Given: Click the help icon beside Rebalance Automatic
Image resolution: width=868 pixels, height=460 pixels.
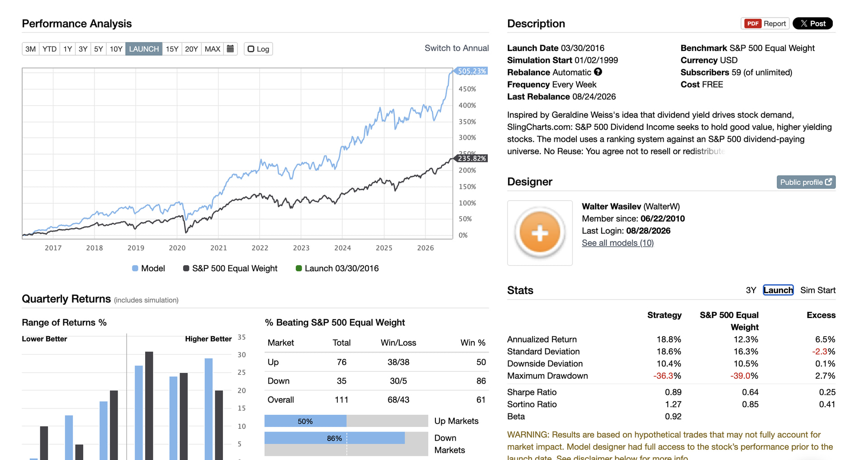Looking at the screenshot, I should (x=598, y=72).
